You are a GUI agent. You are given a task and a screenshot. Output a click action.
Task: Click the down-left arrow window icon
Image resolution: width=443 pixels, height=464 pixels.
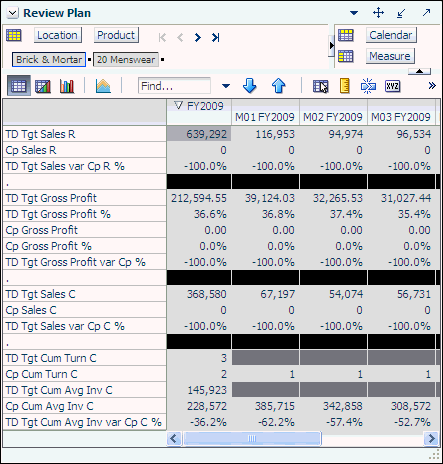pyautogui.click(x=401, y=13)
